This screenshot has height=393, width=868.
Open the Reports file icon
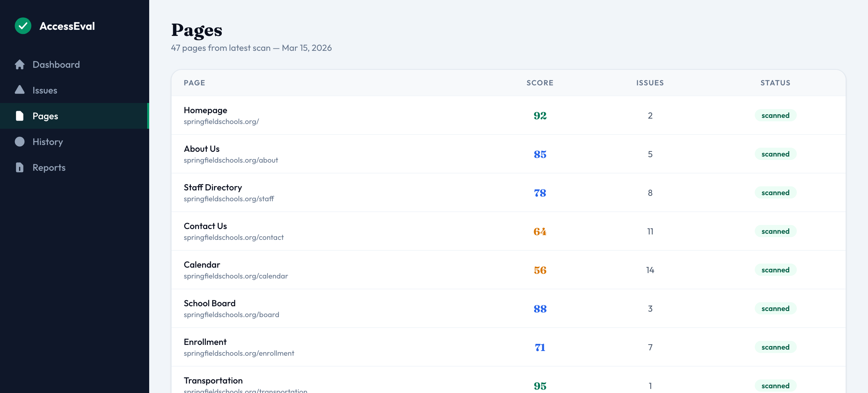(x=20, y=167)
